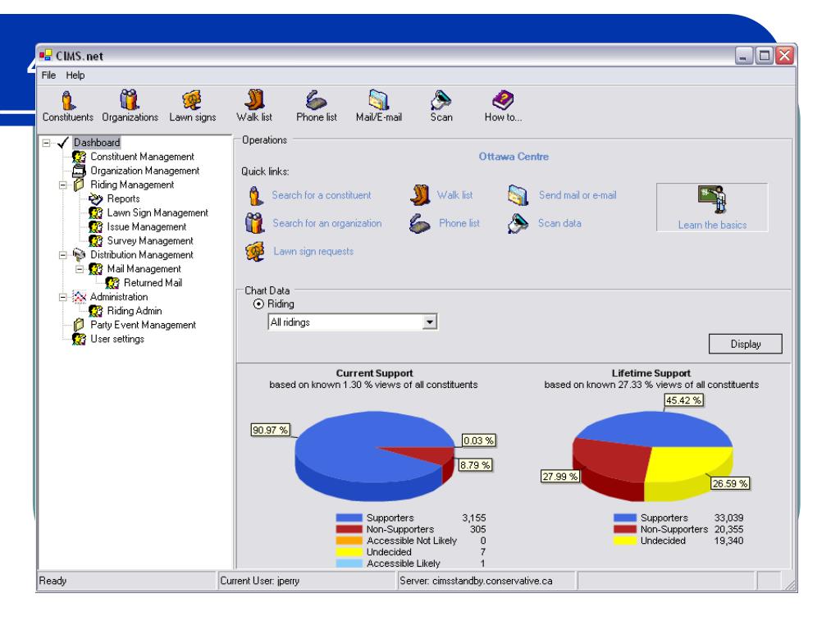Select Survey Management tree item
This screenshot has height=630, width=840.
[150, 241]
